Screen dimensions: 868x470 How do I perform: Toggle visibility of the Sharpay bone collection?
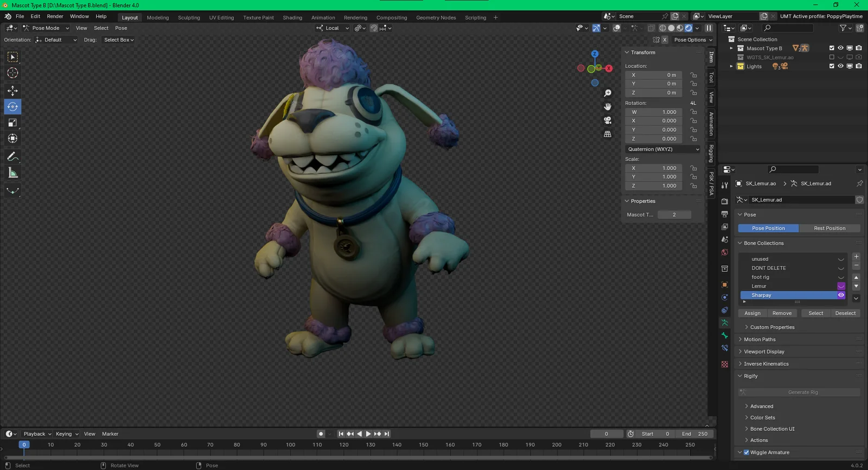(x=841, y=295)
